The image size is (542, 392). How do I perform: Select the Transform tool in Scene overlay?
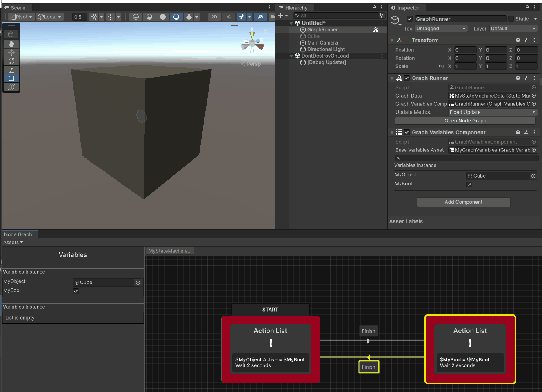pos(11,87)
